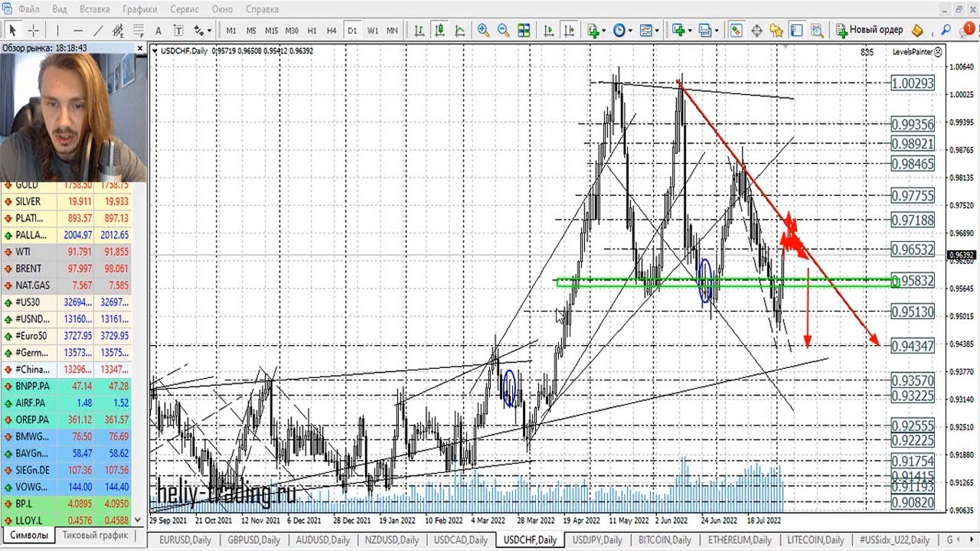Open the Вставка menu
Viewport: 980px width, 551px height.
coord(95,9)
